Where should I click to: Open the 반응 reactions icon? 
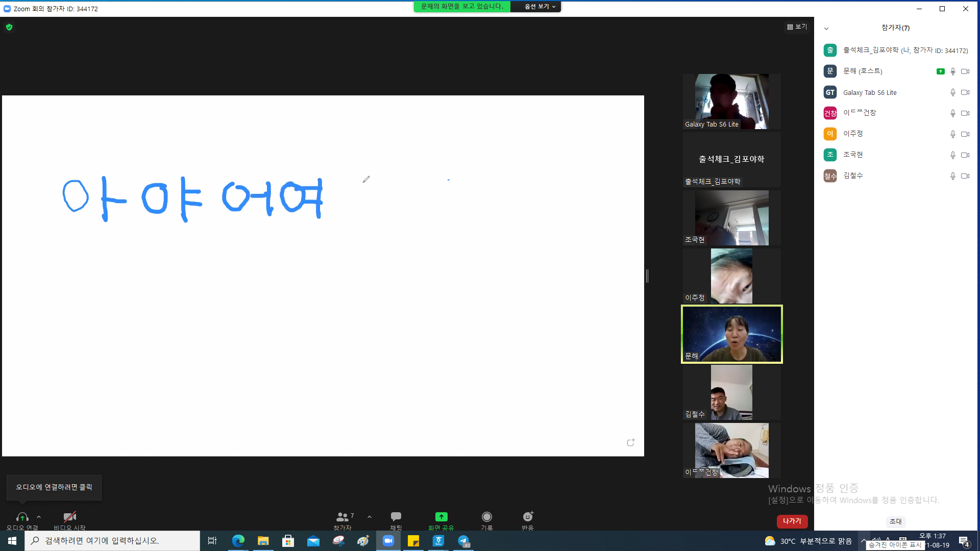pos(528,517)
